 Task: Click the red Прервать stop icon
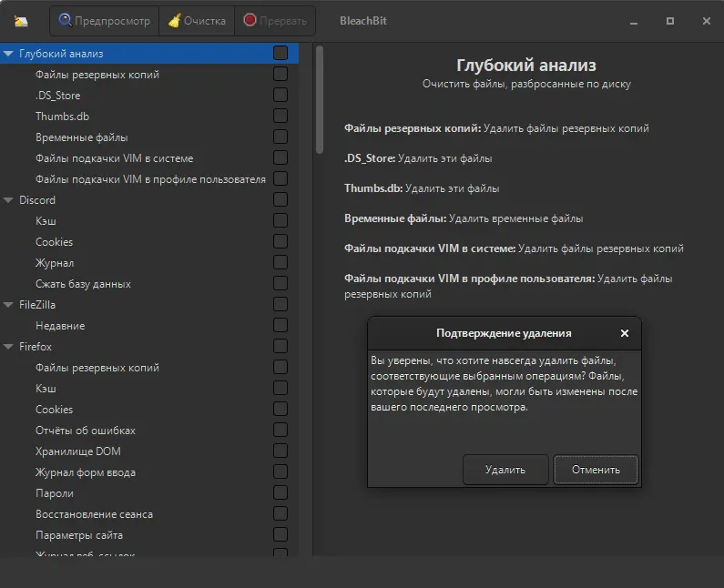[x=250, y=20]
